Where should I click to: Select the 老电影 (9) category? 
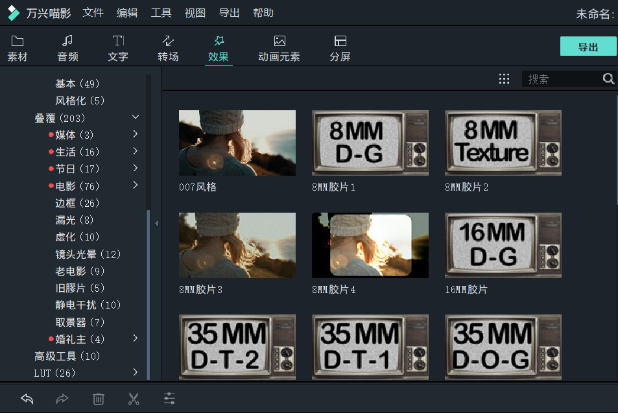[x=80, y=271]
